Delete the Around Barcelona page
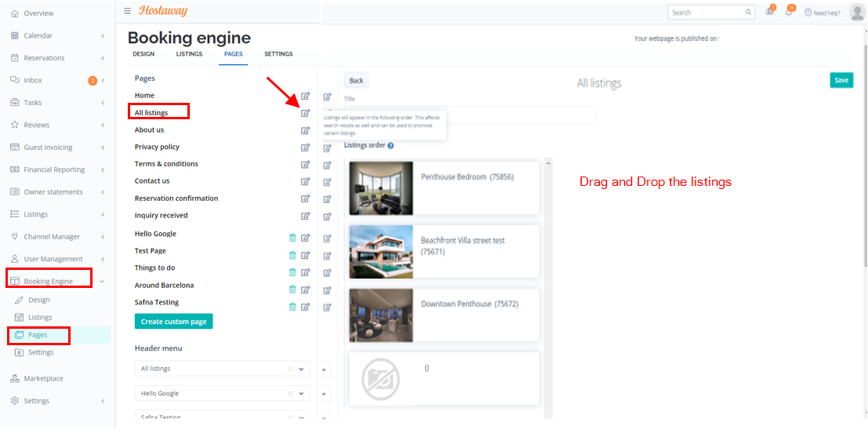 tap(292, 290)
